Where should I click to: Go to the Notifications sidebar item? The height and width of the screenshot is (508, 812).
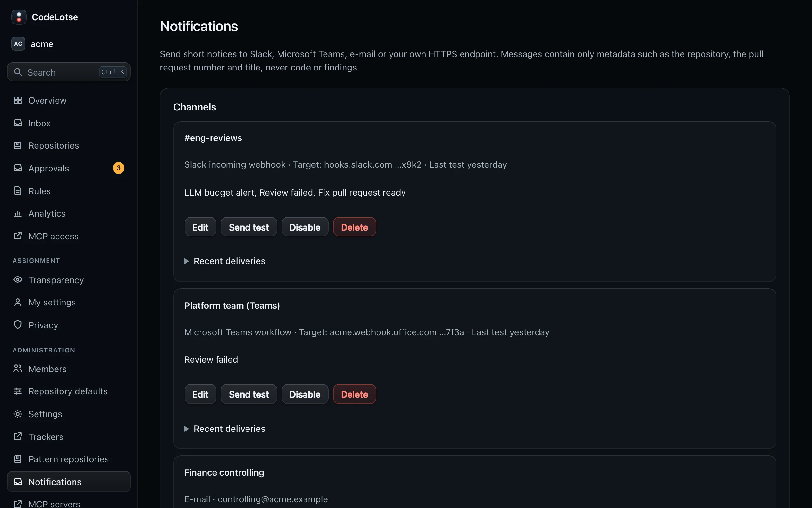(69, 482)
